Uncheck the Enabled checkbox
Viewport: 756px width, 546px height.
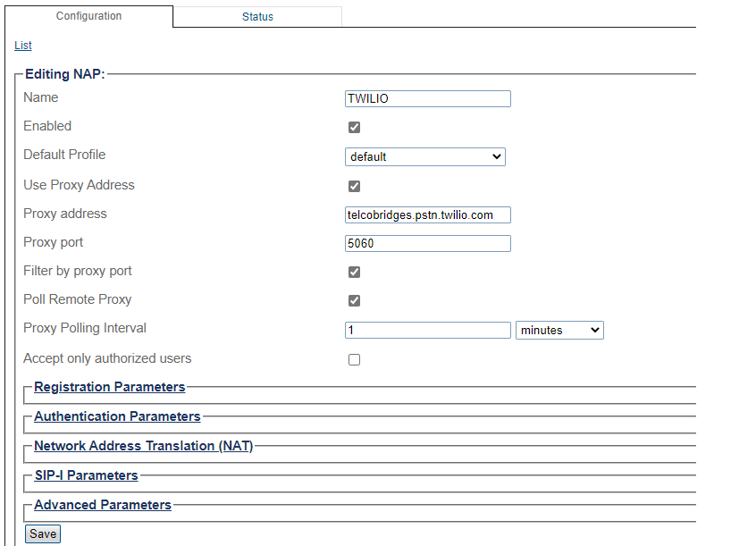tap(355, 128)
